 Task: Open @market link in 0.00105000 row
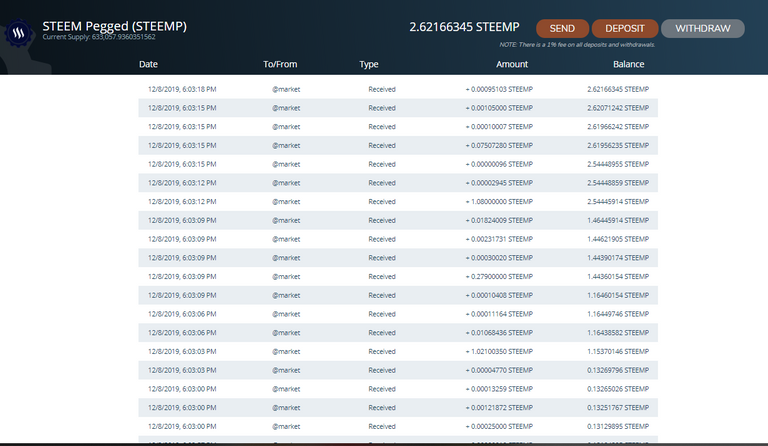coord(286,108)
